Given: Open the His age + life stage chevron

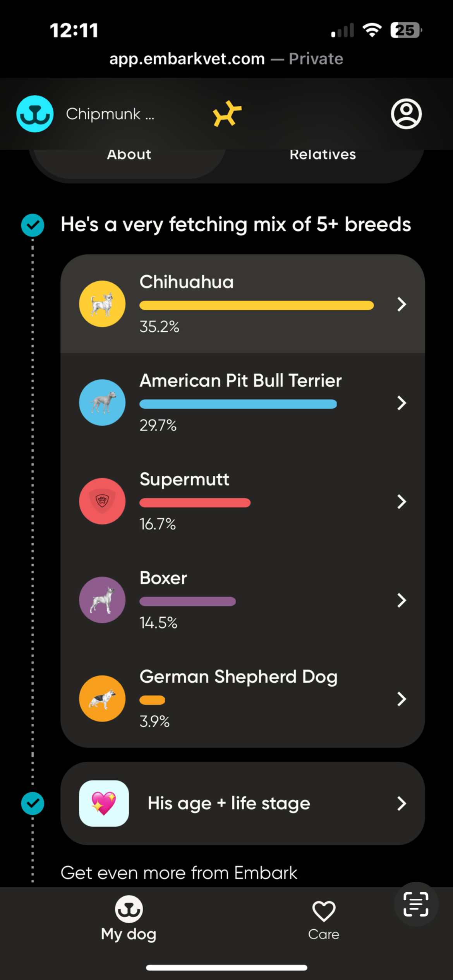Looking at the screenshot, I should point(402,804).
